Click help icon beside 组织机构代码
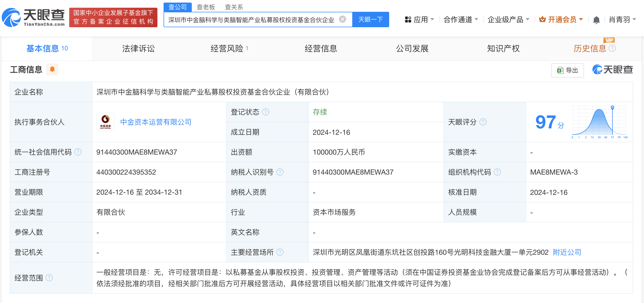The image size is (644, 303). tap(497, 172)
